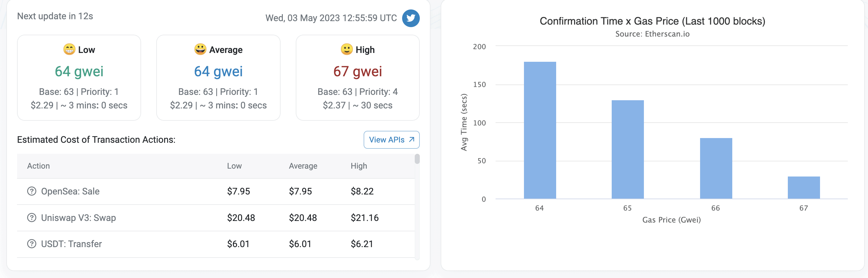Image resolution: width=868 pixels, height=278 pixels.
Task: Select the Low 64 gwei card
Action: coord(79,78)
